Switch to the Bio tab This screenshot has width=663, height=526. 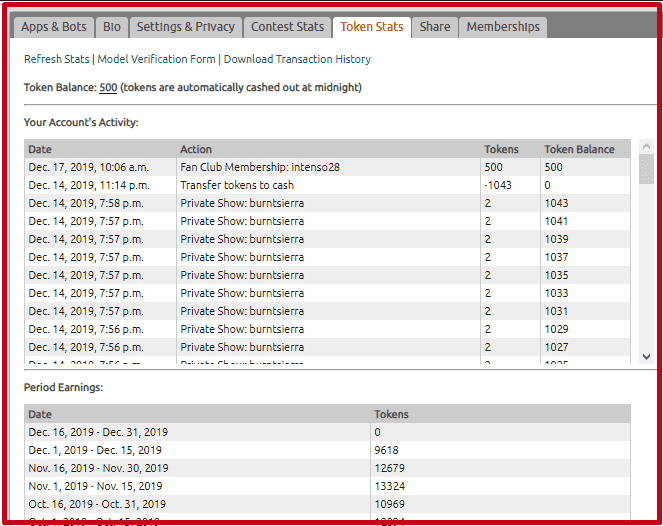click(x=111, y=27)
